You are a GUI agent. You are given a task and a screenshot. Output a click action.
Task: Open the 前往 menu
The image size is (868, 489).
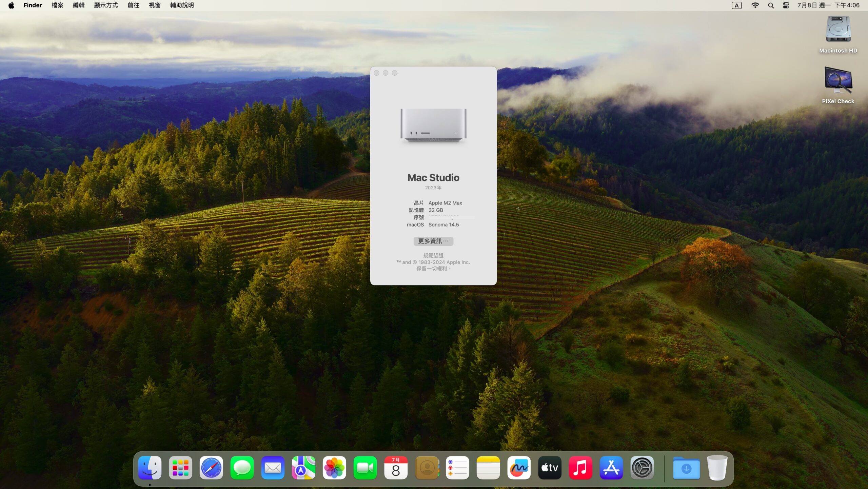(134, 5)
